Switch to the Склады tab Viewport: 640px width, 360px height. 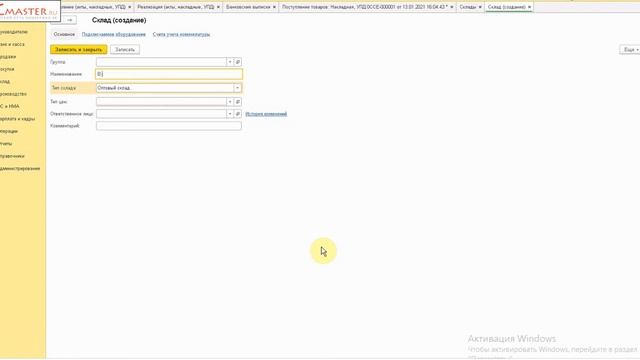(468, 7)
